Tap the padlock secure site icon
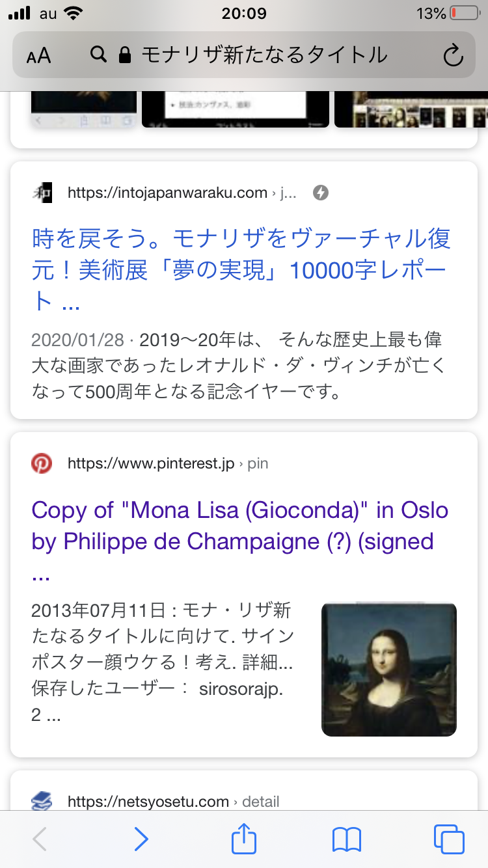The width and height of the screenshot is (488, 868). click(x=125, y=55)
